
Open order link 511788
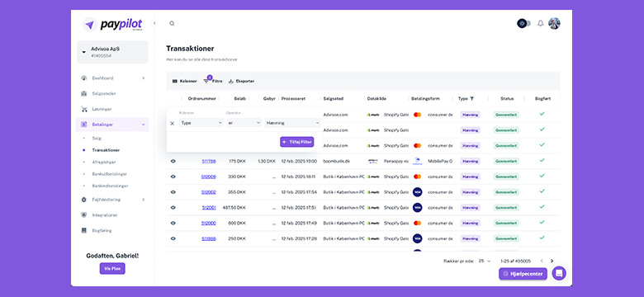pyautogui.click(x=209, y=161)
